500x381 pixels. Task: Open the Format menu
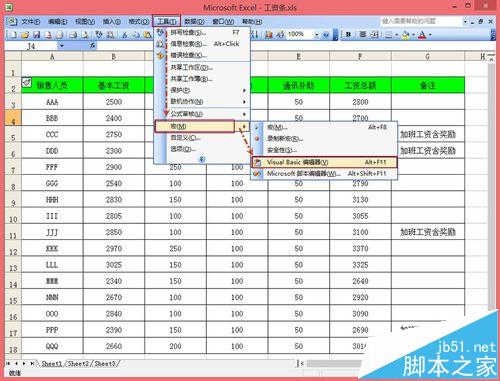pos(139,22)
